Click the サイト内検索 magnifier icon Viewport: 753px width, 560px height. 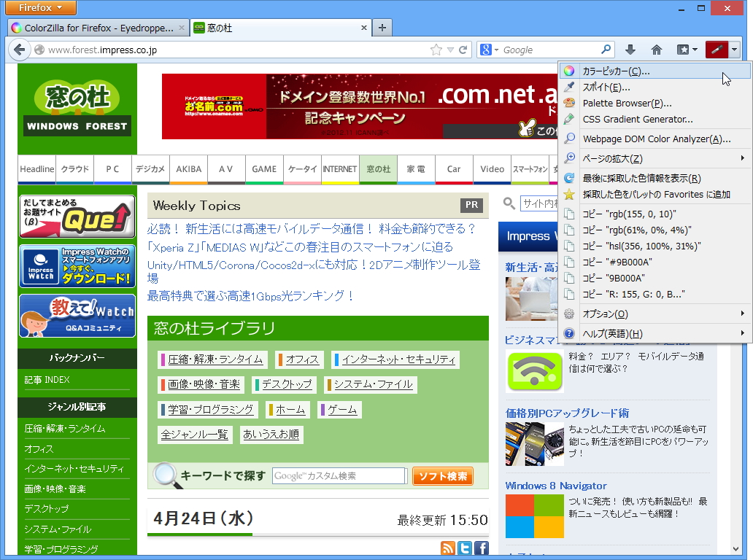pos(509,204)
